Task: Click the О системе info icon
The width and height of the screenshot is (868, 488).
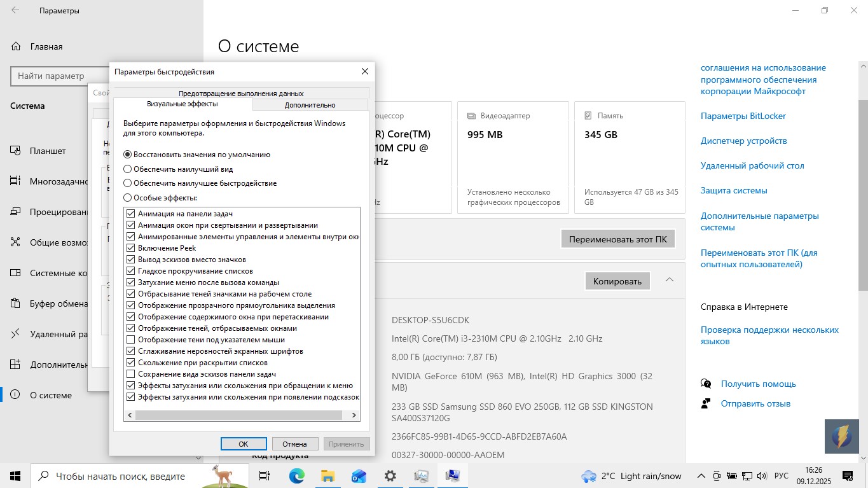Action: 16,395
